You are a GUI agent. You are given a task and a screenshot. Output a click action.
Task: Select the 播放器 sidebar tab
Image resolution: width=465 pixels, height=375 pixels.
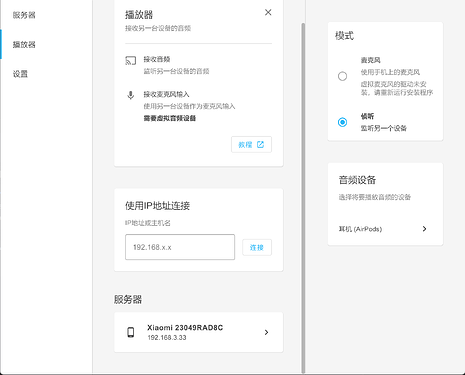[24, 44]
